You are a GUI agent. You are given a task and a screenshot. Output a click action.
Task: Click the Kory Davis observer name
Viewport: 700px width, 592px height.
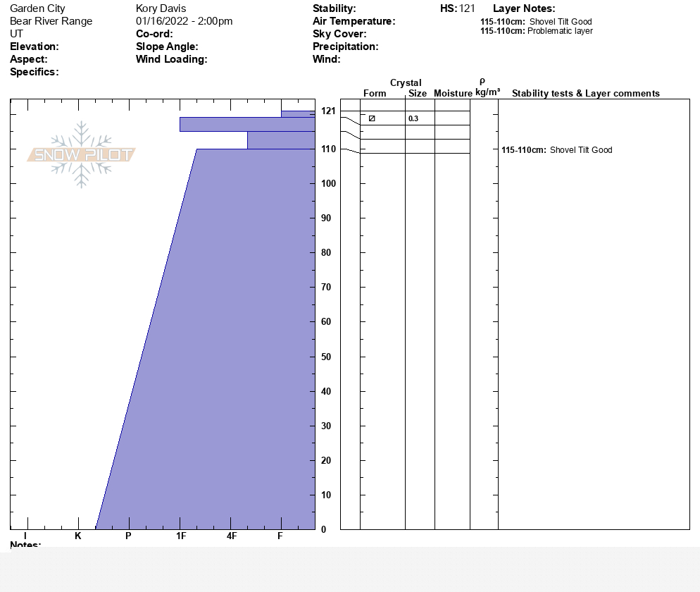click(161, 8)
